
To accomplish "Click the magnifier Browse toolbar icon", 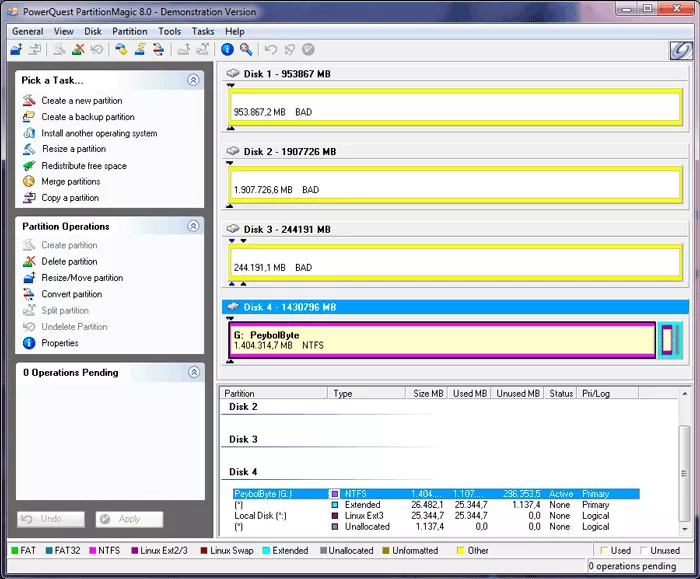I will coord(246,50).
